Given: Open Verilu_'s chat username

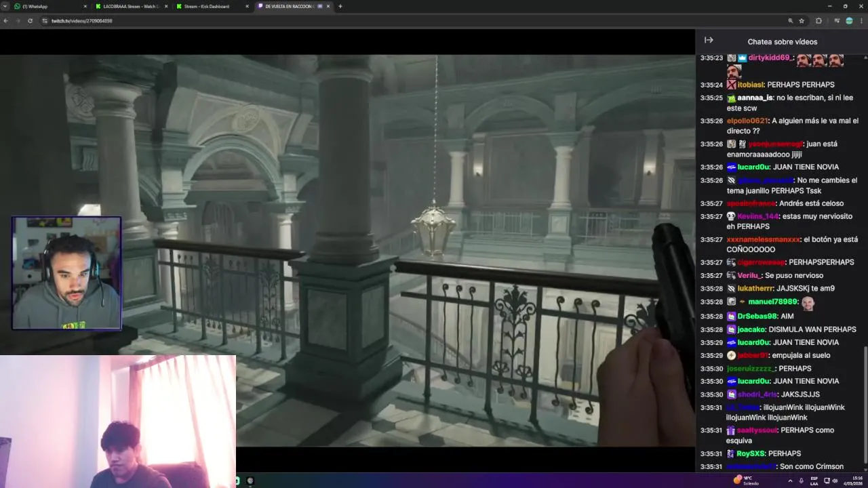Looking at the screenshot, I should 750,275.
